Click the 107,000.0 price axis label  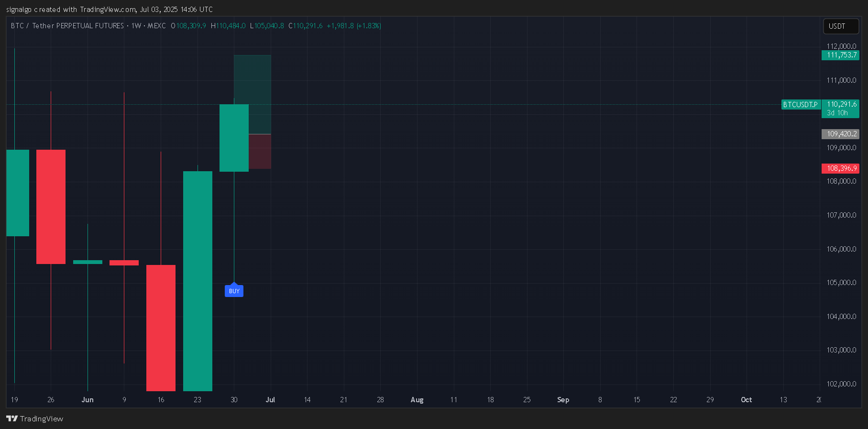click(x=841, y=215)
